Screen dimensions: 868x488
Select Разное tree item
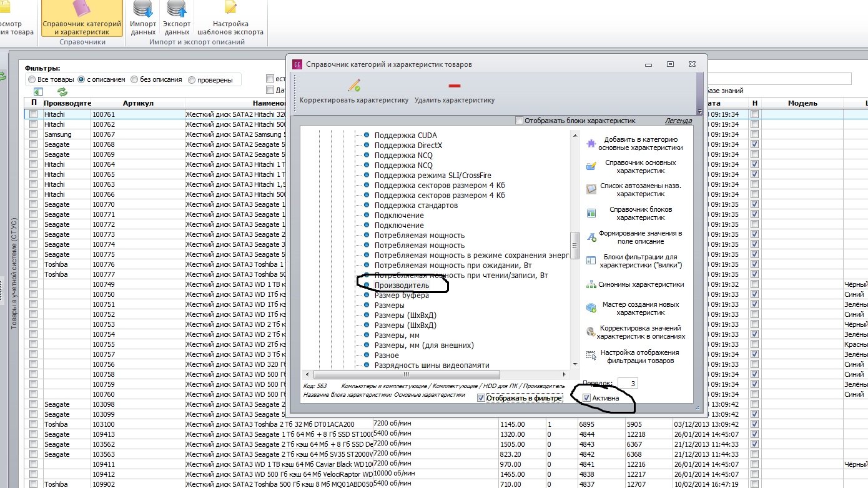387,356
